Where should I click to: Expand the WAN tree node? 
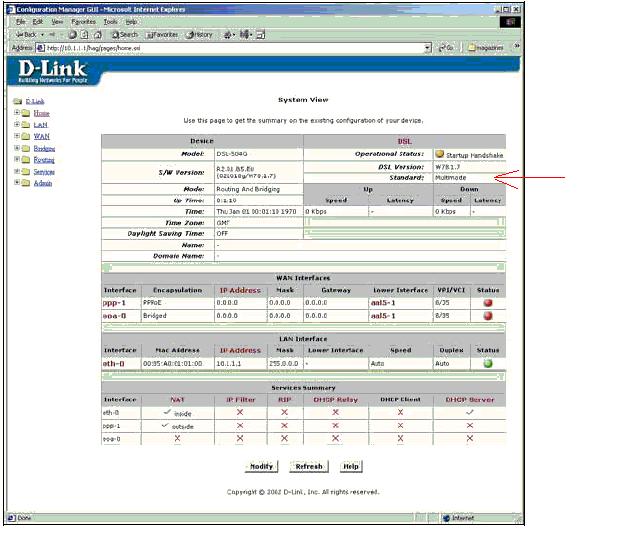[x=17, y=136]
